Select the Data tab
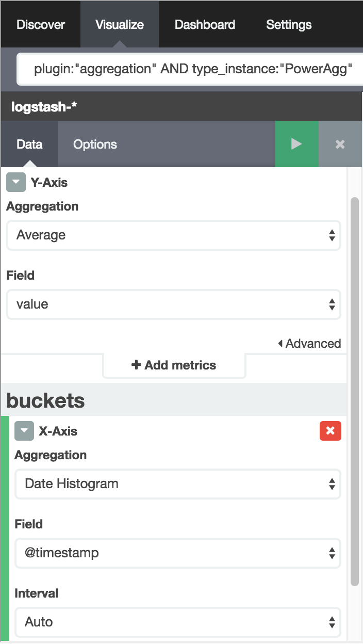Screen dimensions: 363x644 pos(29,144)
